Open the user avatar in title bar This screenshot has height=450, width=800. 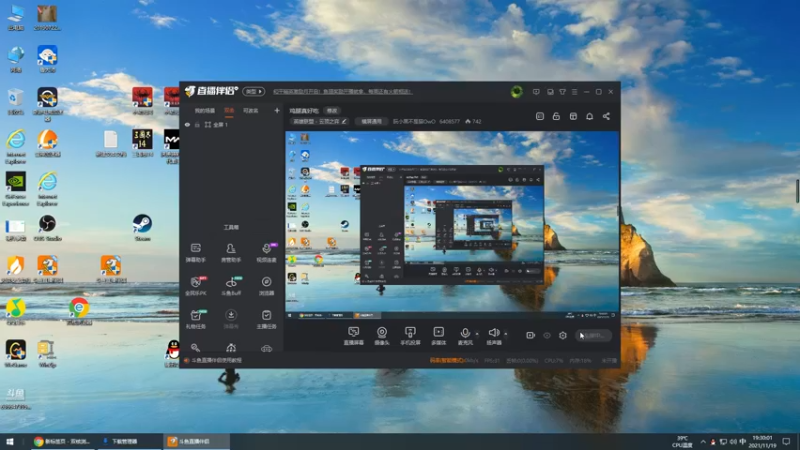coord(517,92)
